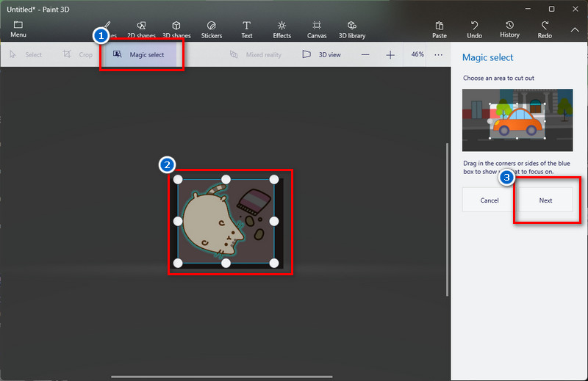Close the Paint 3D window
This screenshot has height=381, width=588.
coord(576,9)
